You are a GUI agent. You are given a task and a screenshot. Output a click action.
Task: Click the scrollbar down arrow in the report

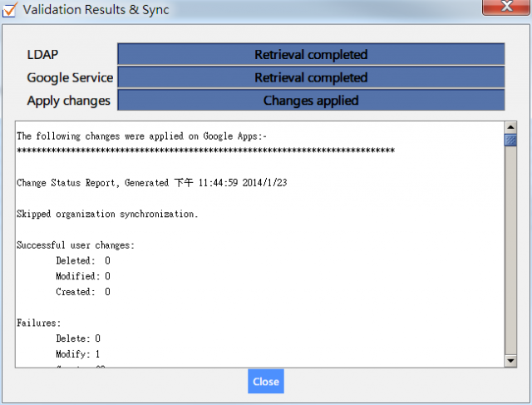point(510,361)
